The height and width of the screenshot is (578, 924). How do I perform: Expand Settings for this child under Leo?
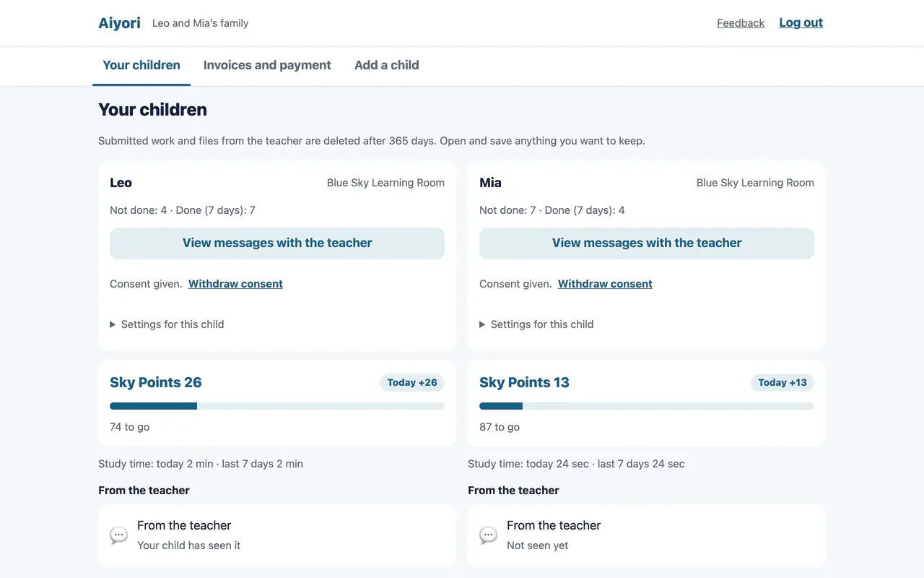(167, 324)
